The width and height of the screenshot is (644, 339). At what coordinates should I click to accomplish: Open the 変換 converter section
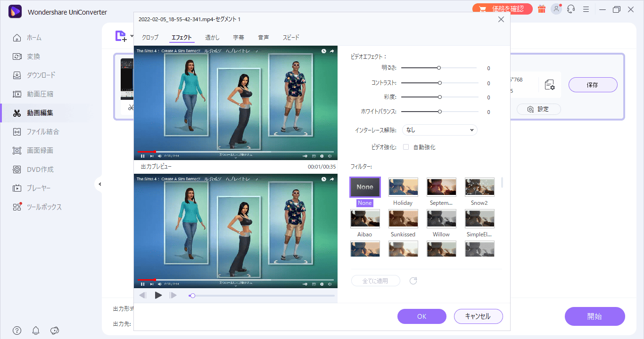pos(27,56)
